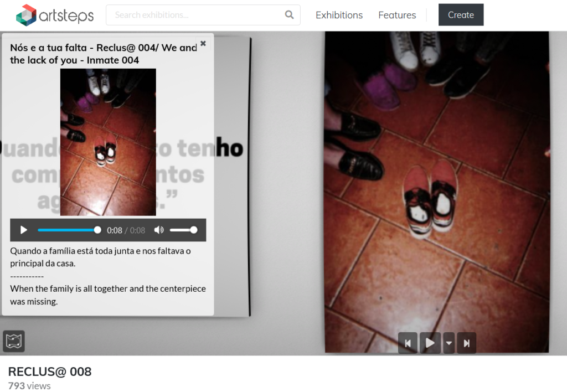Open the Features menu
This screenshot has height=392, width=567.
397,15
